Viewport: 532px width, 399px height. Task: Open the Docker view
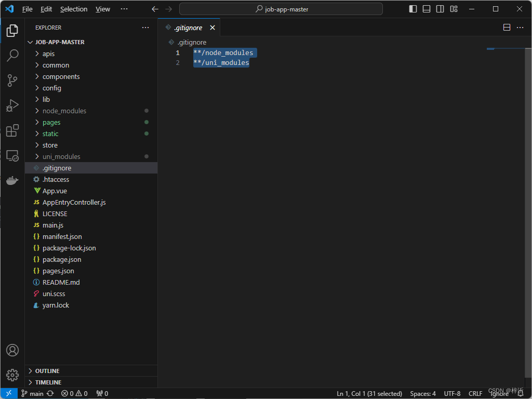tap(12, 180)
